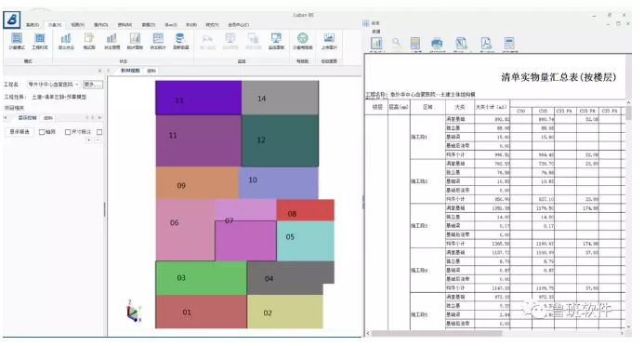
Task: Open the 沙盘驾驶舱 green circular icon
Action: 303,39
